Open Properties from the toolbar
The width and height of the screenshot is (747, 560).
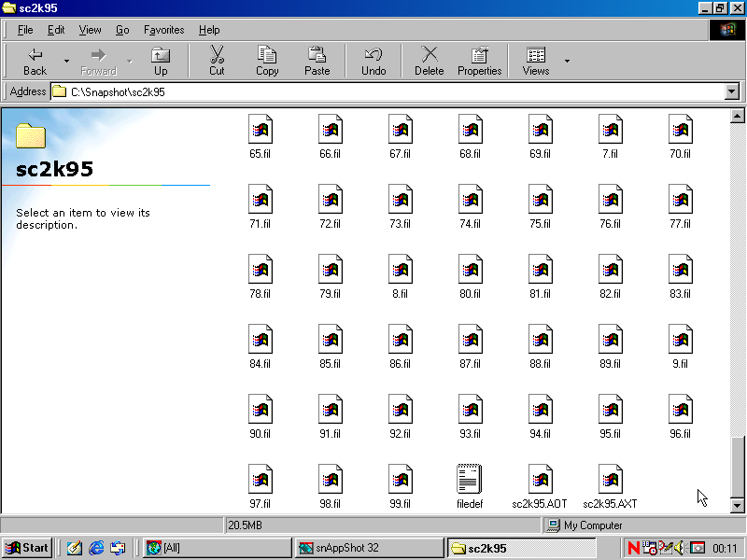[x=479, y=61]
